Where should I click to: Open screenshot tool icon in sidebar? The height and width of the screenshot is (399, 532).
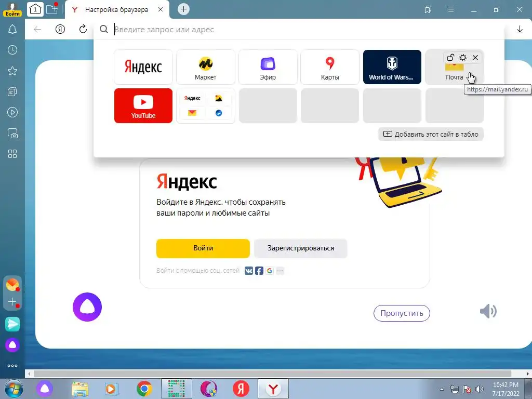point(12,134)
